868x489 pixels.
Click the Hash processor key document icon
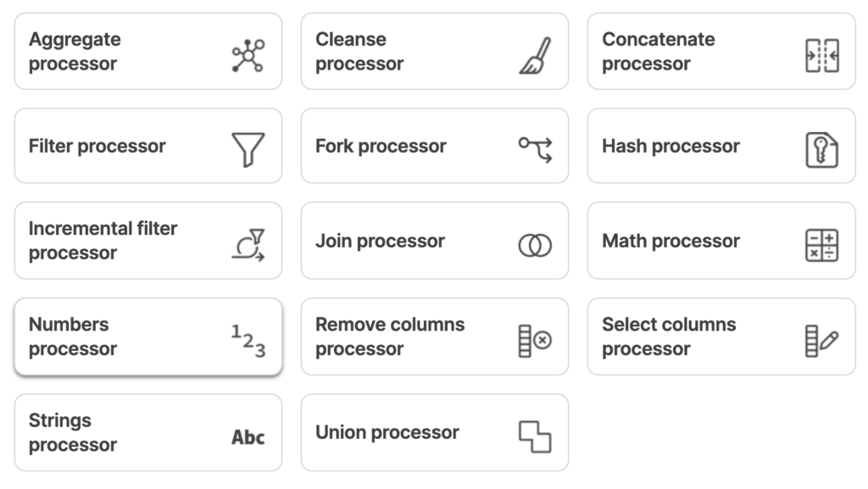[822, 149]
